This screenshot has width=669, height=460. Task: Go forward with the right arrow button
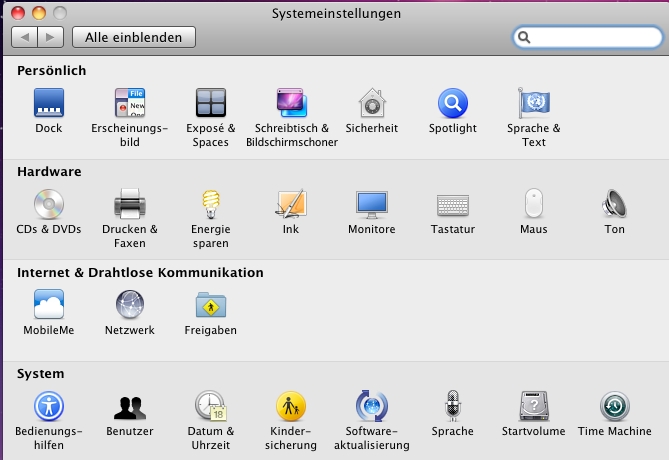(x=50, y=37)
